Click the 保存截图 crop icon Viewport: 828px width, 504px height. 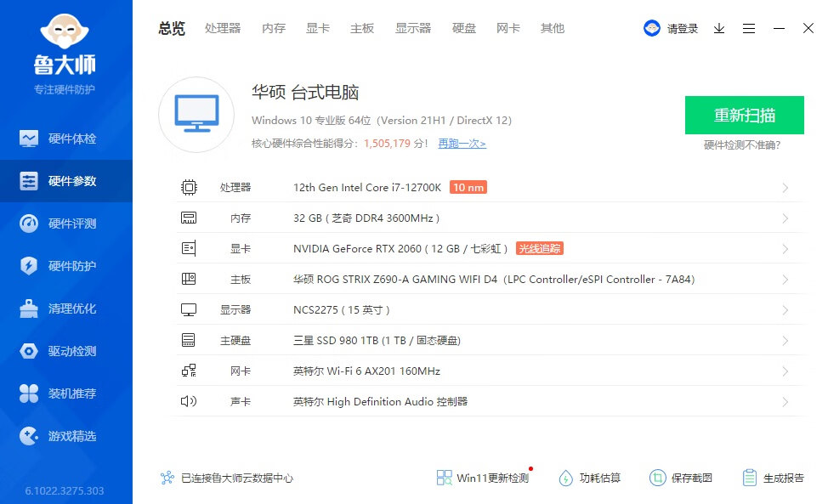657,478
